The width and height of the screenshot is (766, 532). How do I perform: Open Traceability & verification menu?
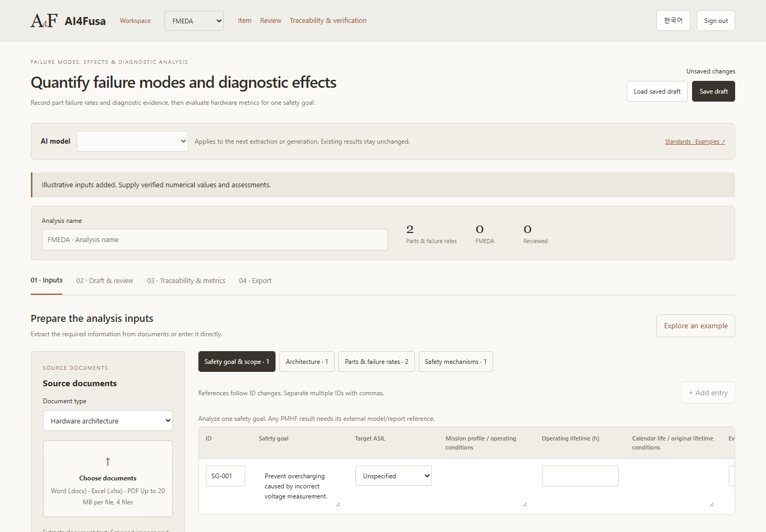[x=328, y=21]
